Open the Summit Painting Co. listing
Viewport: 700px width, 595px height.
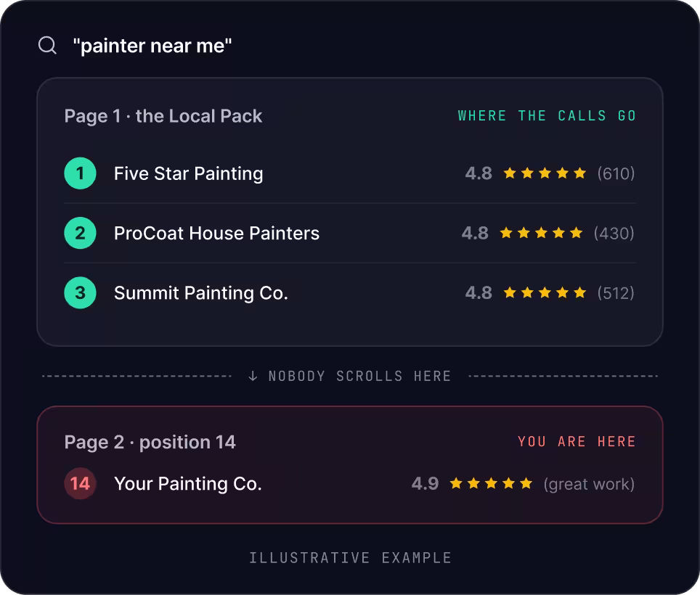click(x=350, y=293)
